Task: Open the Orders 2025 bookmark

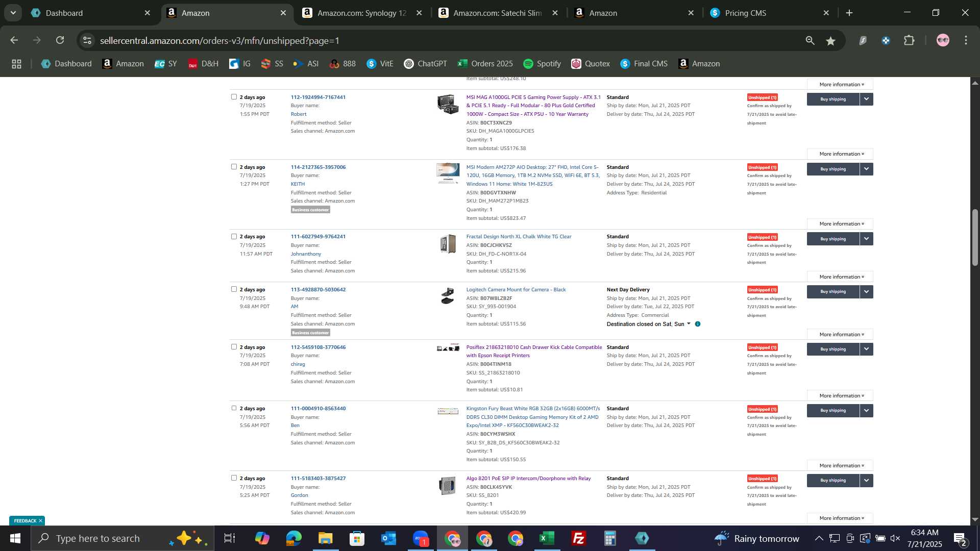Action: 485,64
